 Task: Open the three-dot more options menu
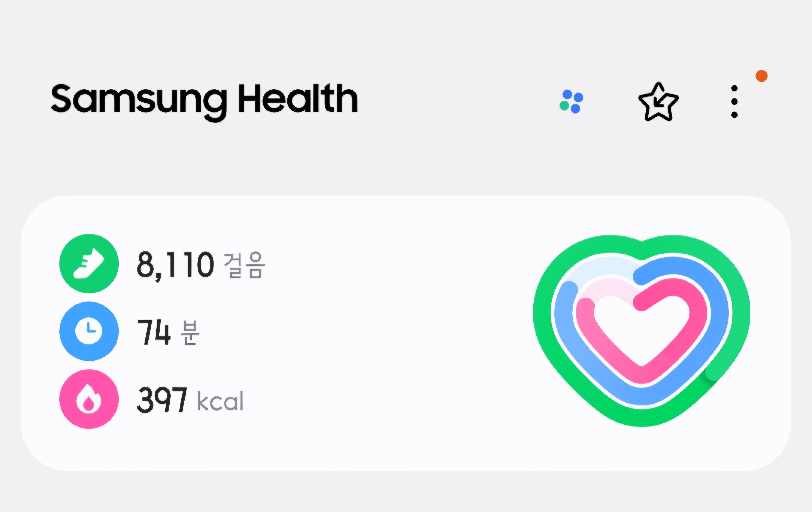pyautogui.click(x=734, y=101)
